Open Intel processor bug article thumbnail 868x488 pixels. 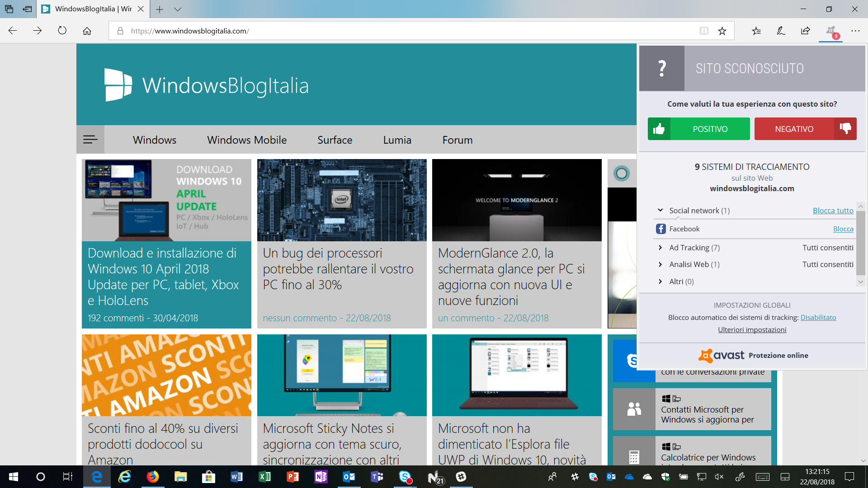point(342,200)
